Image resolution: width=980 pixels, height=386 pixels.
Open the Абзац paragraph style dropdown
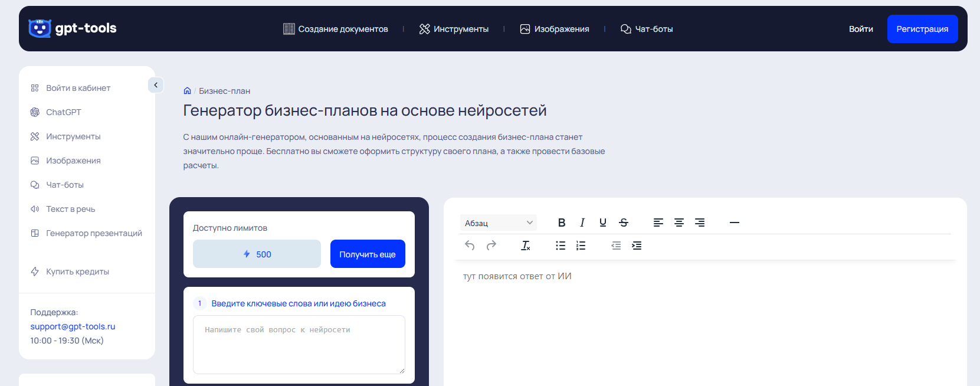tap(499, 223)
